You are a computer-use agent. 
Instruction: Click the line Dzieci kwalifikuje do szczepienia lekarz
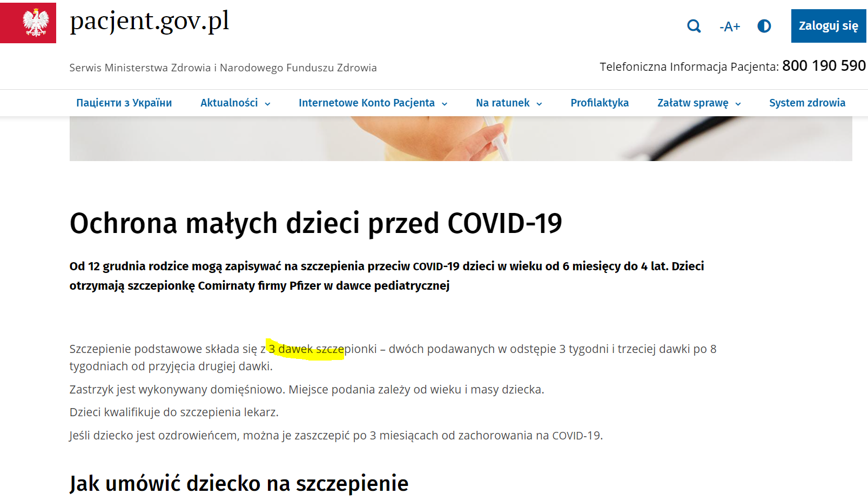coord(174,412)
